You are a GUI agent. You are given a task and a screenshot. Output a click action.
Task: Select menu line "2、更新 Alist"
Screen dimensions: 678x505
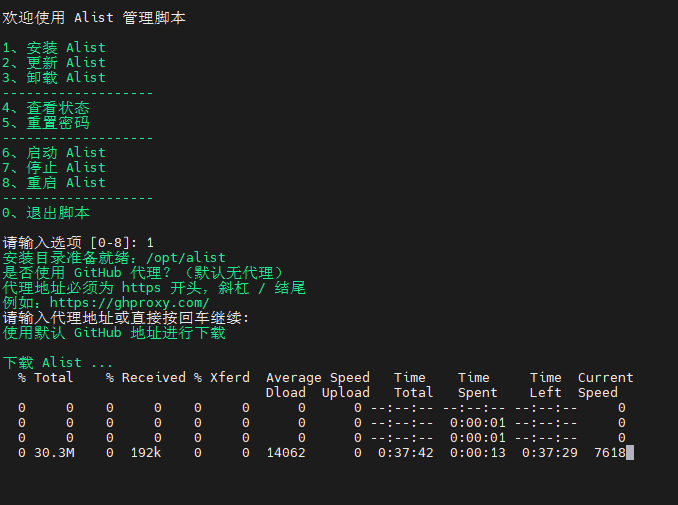click(x=54, y=63)
